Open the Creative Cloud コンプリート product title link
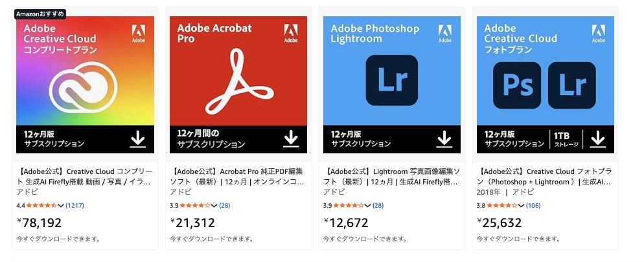The height and width of the screenshot is (262, 644). pos(84,177)
